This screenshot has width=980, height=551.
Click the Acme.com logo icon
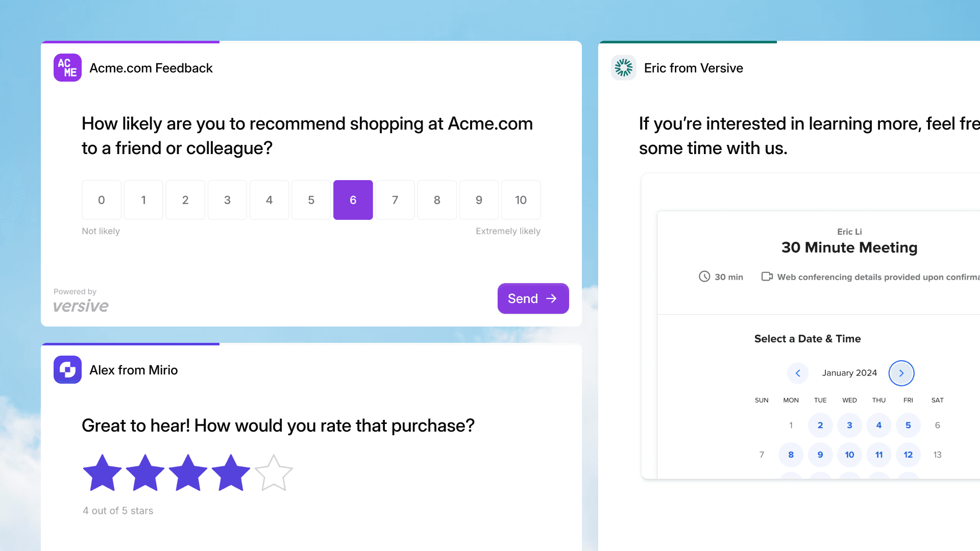click(x=67, y=67)
